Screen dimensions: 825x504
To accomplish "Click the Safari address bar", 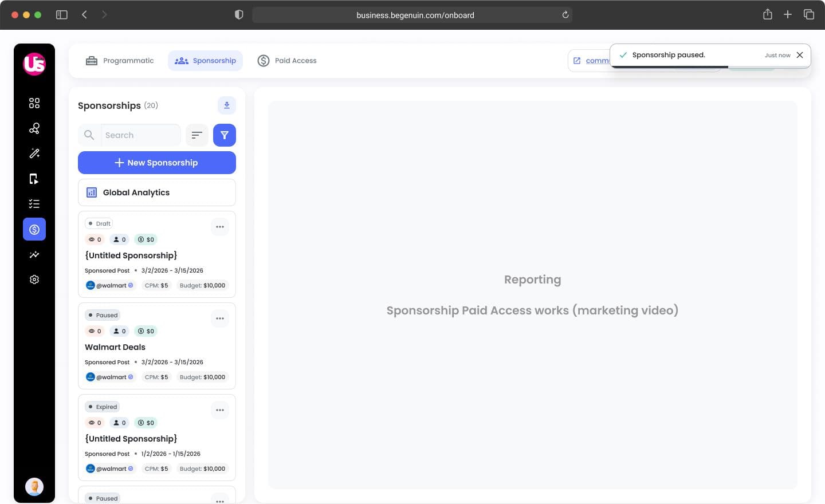I will tap(412, 15).
